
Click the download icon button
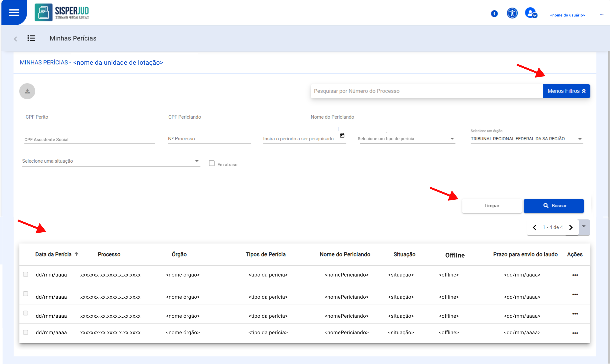[x=27, y=91]
